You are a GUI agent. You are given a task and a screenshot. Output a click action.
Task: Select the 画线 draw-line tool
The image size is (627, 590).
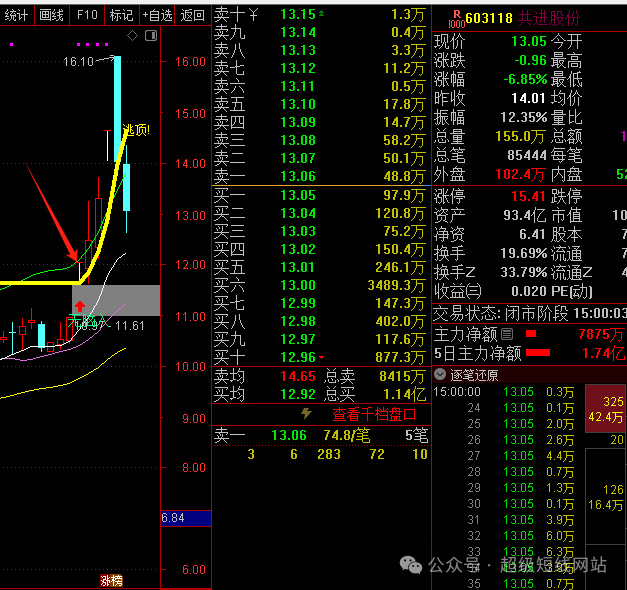[52, 15]
